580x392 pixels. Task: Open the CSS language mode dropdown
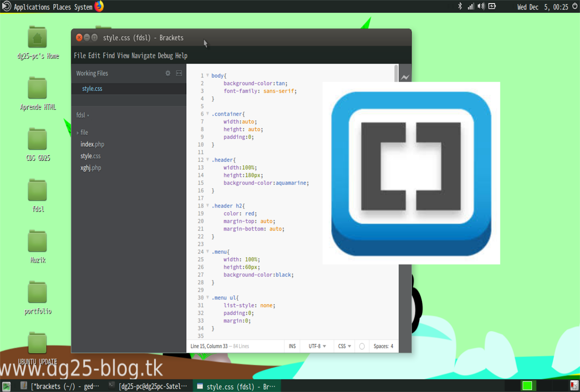[343, 346]
